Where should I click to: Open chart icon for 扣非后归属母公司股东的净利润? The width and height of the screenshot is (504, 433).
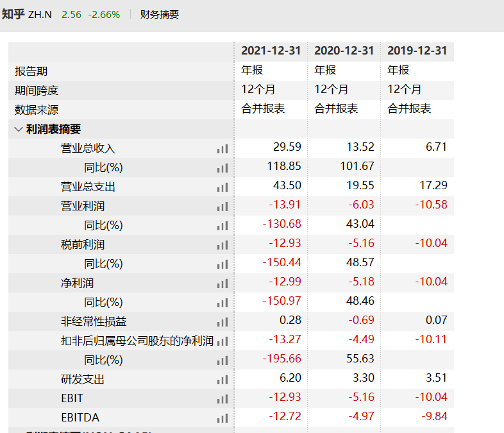223,341
